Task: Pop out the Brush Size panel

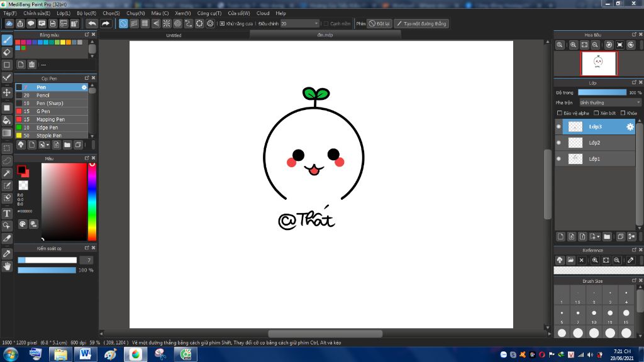Action: [x=634, y=281]
